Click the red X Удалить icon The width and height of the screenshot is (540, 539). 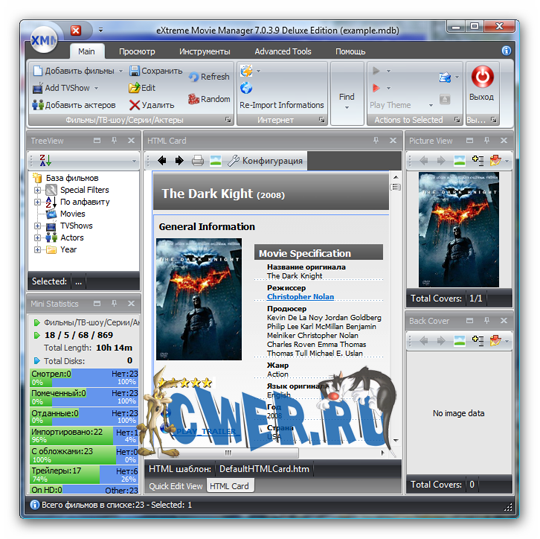pos(134,105)
